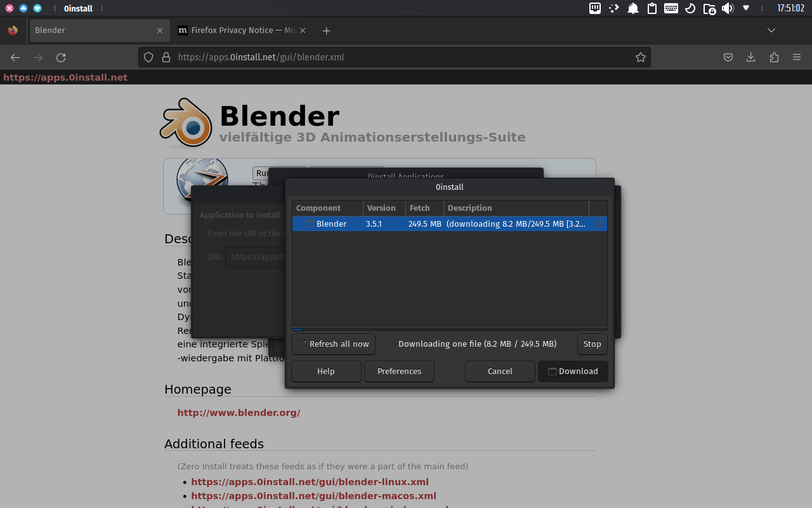Click the 0install dialog title bar
The image size is (812, 508).
click(450, 187)
